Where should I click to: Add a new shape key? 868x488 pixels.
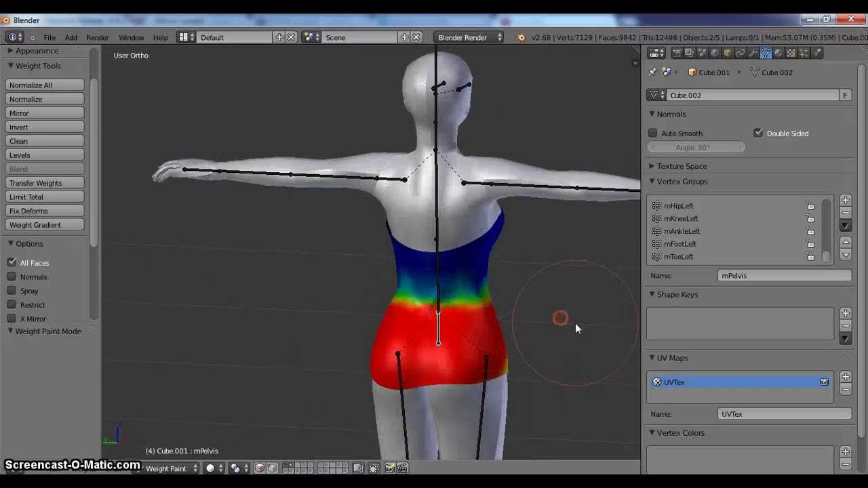(846, 313)
